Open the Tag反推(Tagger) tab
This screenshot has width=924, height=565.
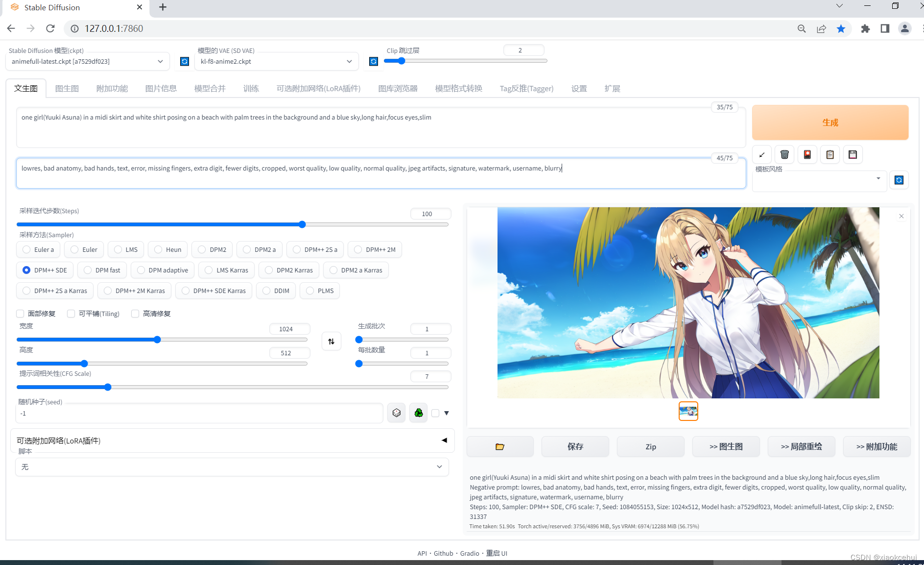click(526, 89)
